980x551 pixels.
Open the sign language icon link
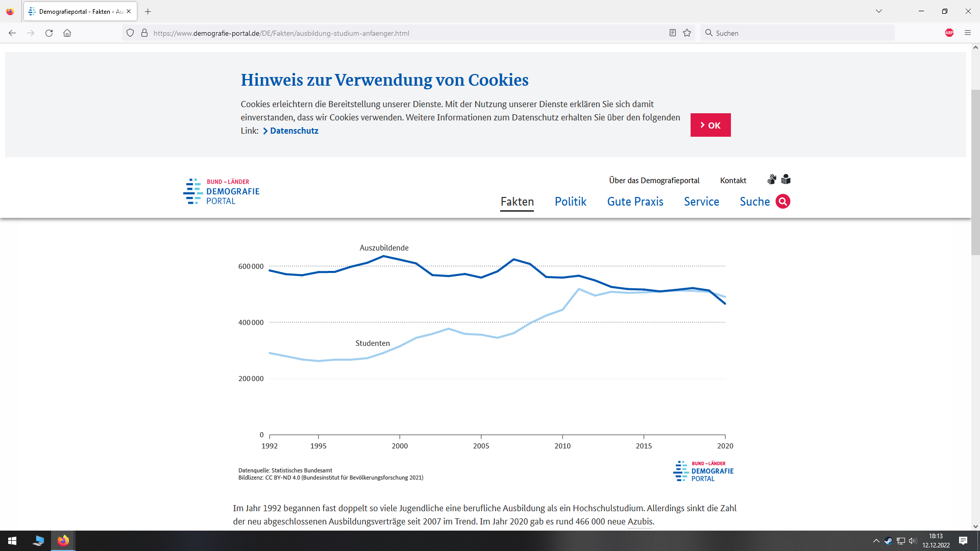772,180
